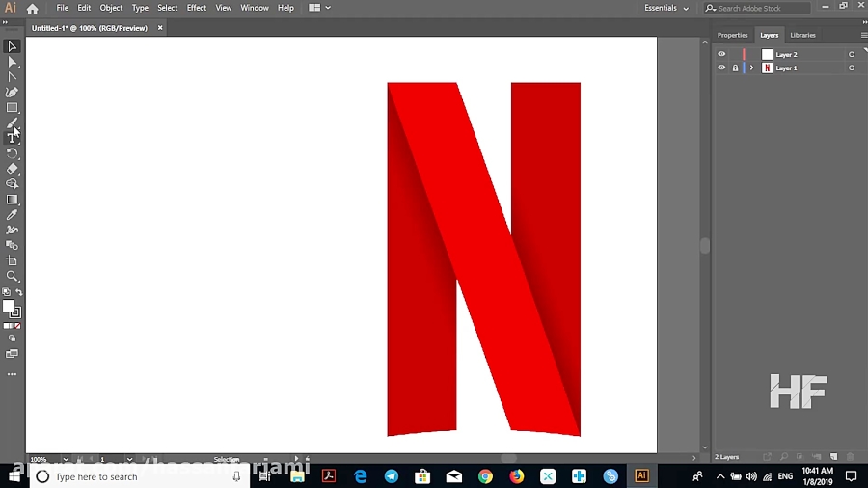Open zoom level dropdown
The height and width of the screenshot is (488, 868).
click(66, 459)
